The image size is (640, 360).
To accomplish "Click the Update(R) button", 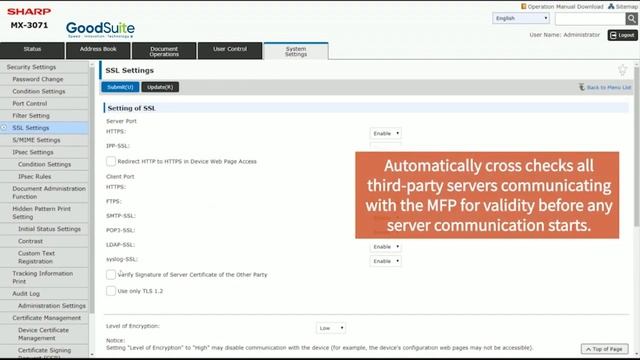I will (160, 87).
